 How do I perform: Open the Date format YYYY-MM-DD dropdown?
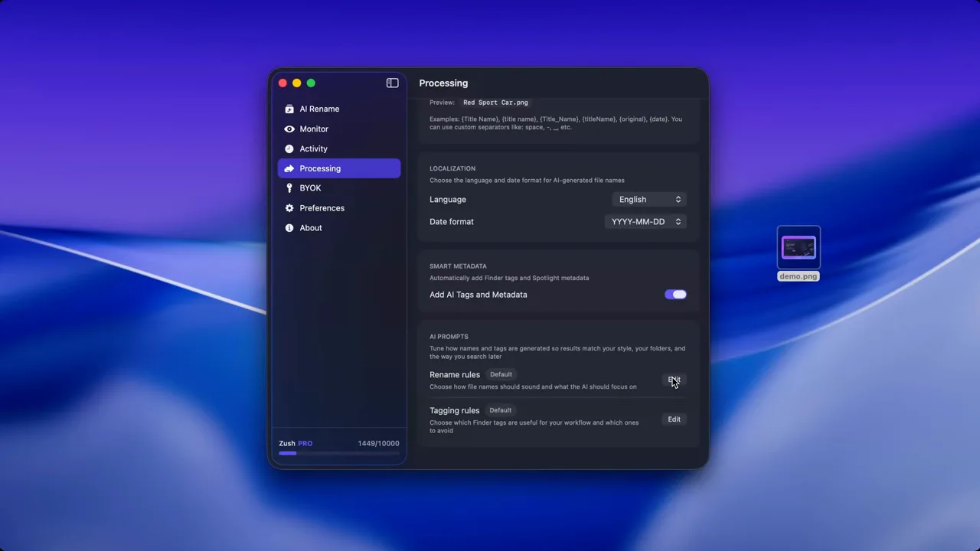coord(645,222)
